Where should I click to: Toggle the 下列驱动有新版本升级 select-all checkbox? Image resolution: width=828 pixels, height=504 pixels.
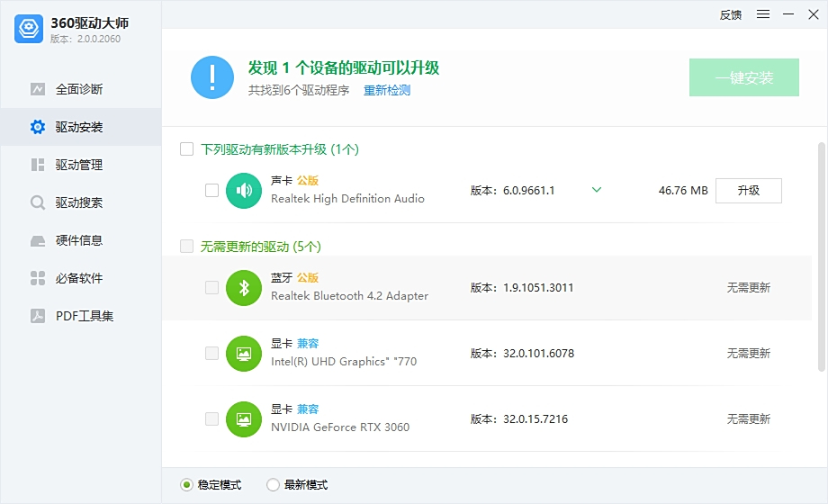pos(187,149)
